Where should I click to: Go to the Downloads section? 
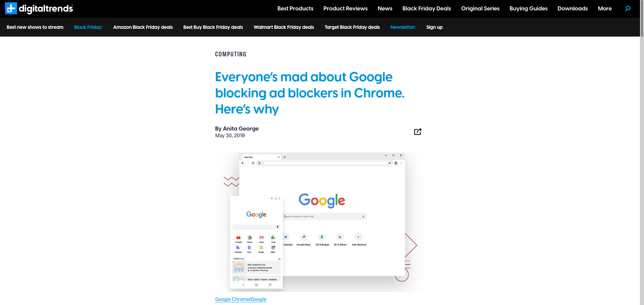pyautogui.click(x=573, y=8)
